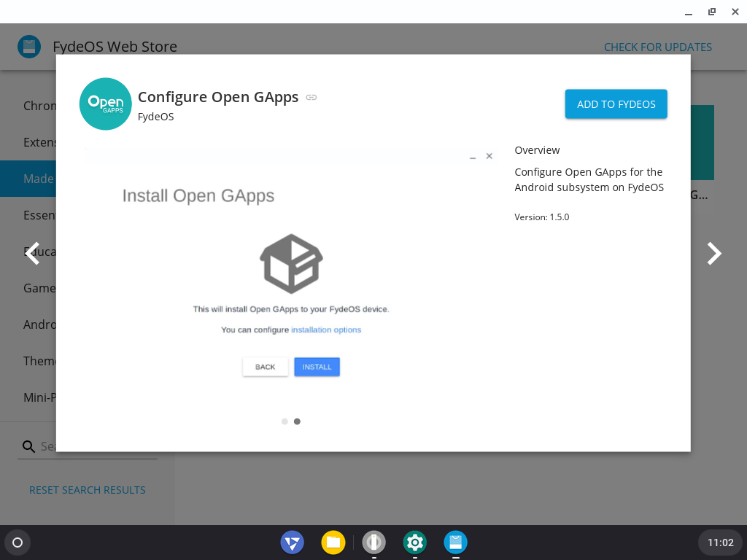Select the first screenshot carousel dot
Screen dimensions: 747x560
pos(285,421)
